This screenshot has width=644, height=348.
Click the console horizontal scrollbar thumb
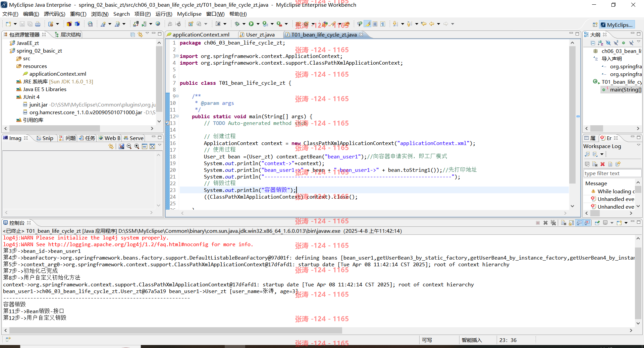(176, 330)
